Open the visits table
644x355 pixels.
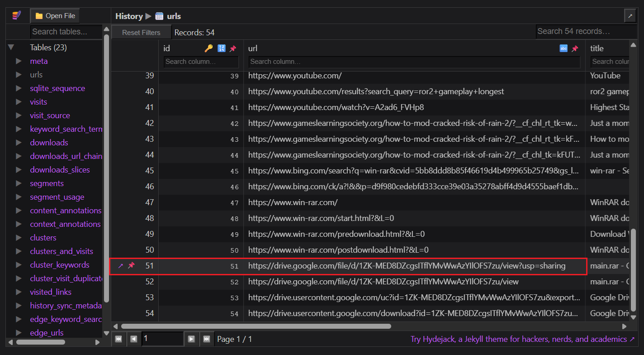pos(38,102)
